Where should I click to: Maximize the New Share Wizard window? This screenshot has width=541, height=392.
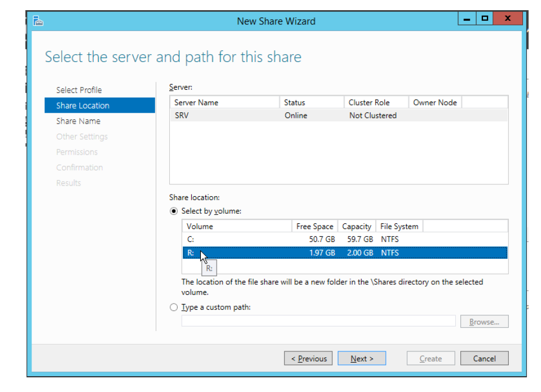(485, 19)
